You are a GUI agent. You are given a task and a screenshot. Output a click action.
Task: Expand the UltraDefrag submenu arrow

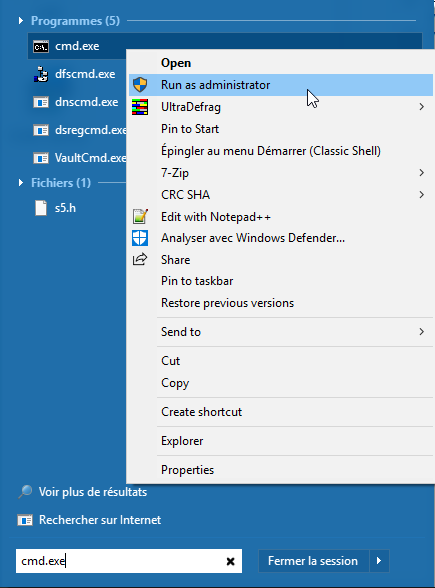(x=422, y=107)
